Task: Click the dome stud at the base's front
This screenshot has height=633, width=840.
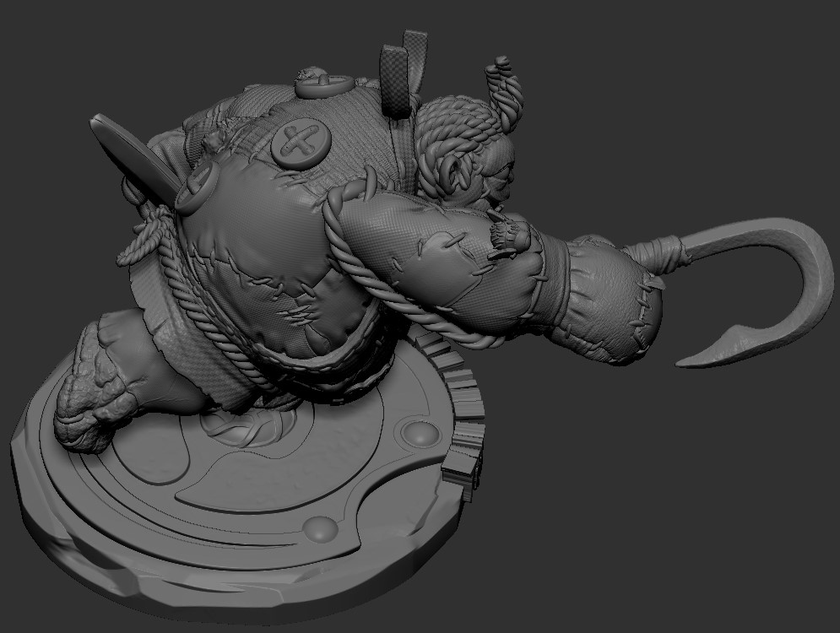Action: coord(321,530)
